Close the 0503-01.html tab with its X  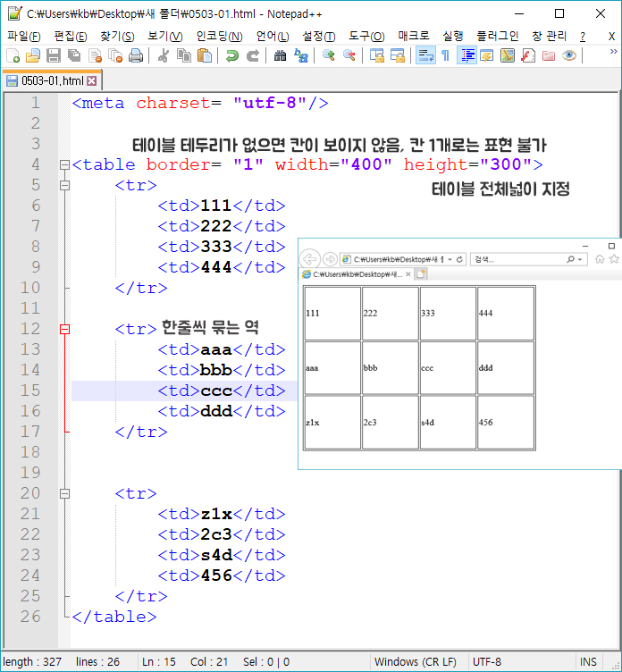(92, 80)
